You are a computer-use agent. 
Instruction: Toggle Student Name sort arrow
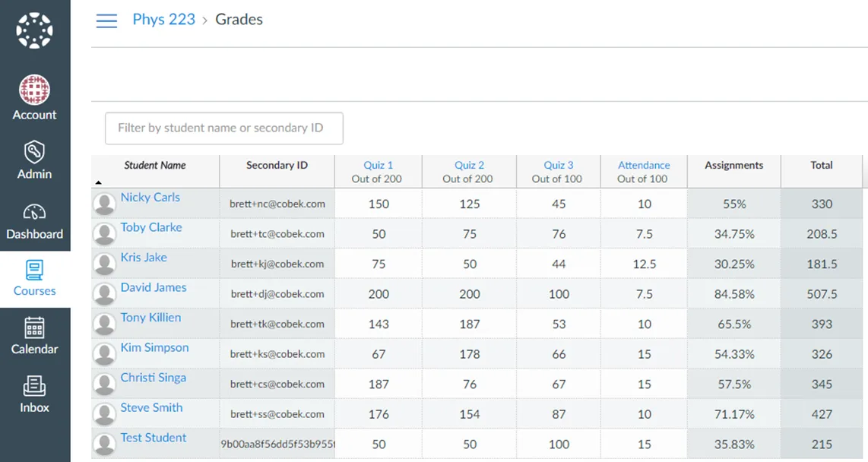99,182
